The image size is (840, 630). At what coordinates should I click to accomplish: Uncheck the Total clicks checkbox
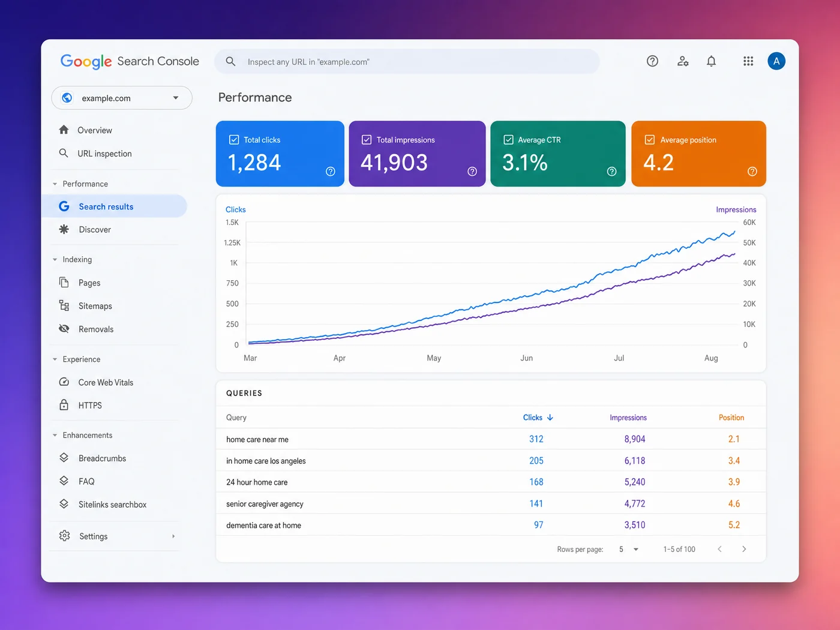click(x=234, y=140)
